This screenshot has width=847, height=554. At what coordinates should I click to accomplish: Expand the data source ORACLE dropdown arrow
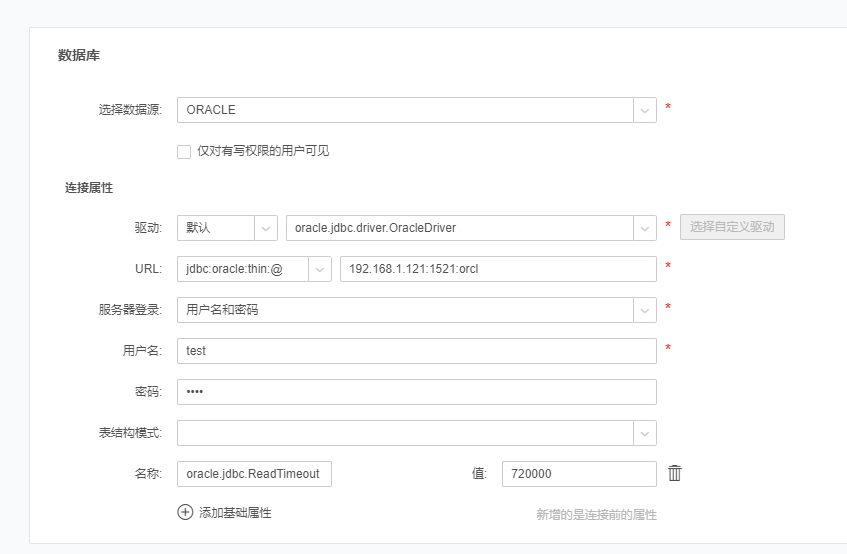pos(645,110)
